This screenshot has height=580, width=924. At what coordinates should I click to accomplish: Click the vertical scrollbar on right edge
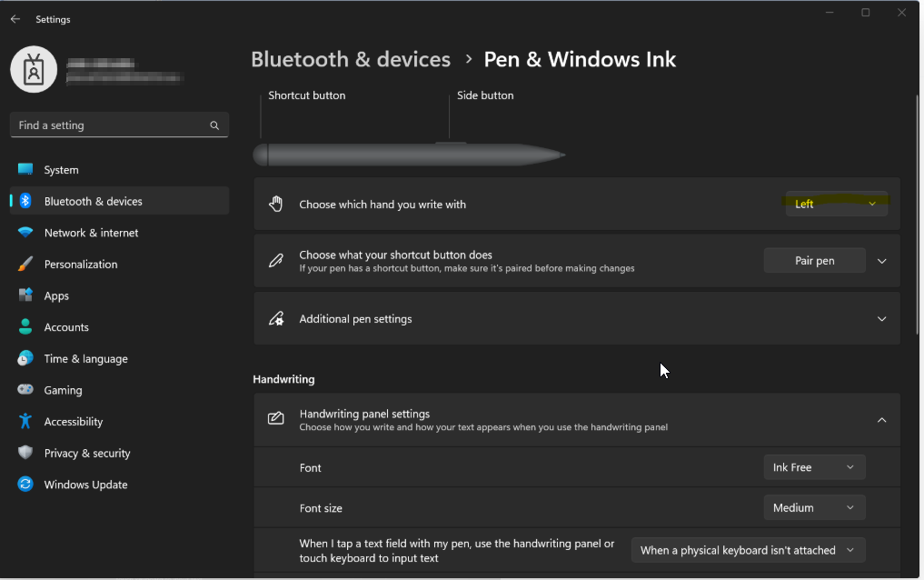(x=917, y=215)
